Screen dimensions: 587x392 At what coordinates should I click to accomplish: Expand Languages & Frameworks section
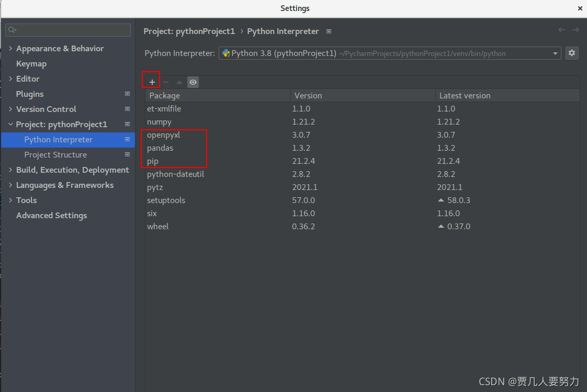10,185
